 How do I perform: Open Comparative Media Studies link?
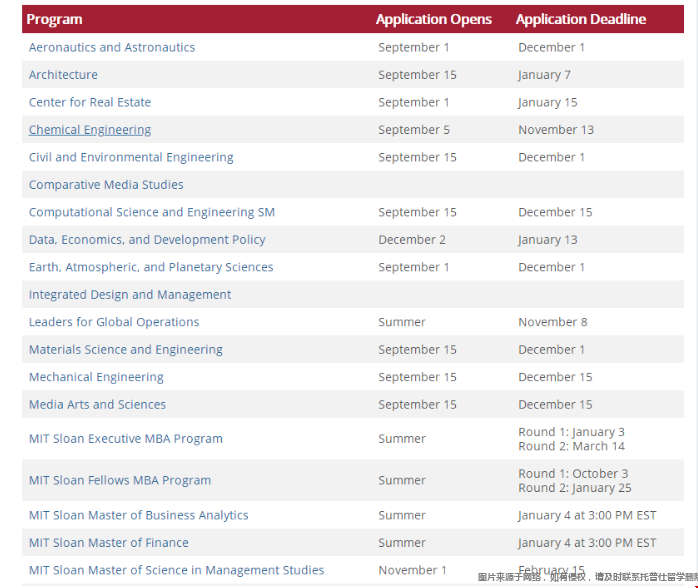click(x=106, y=185)
